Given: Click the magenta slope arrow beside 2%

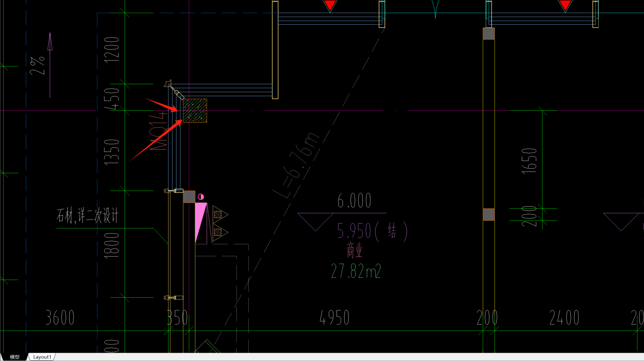Looking at the screenshot, I should point(50,65).
